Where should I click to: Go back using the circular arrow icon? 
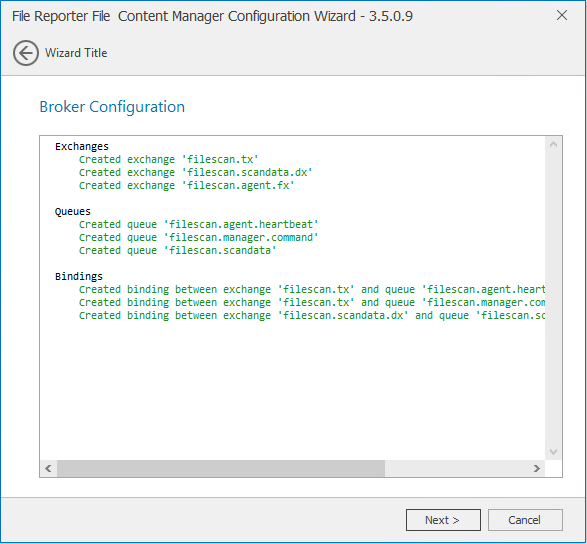25,53
